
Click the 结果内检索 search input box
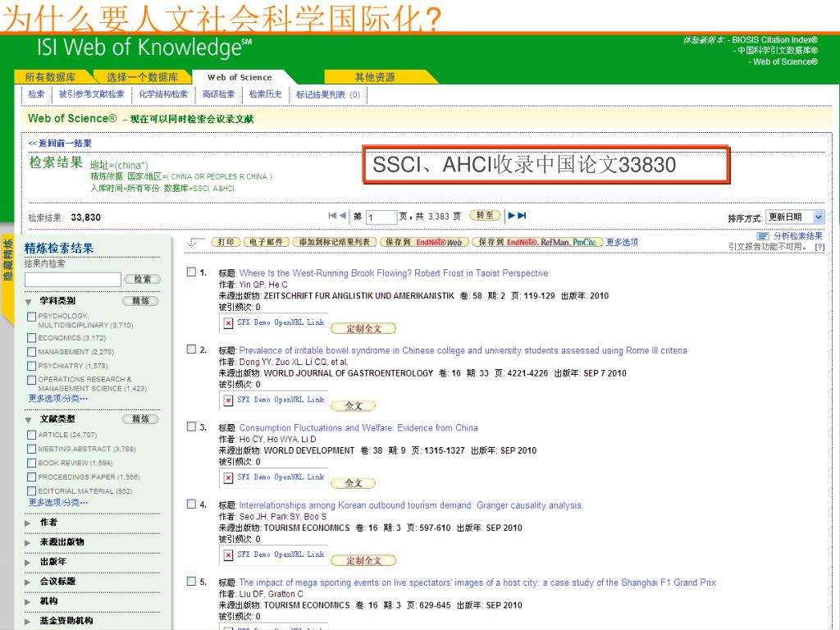pos(73,279)
